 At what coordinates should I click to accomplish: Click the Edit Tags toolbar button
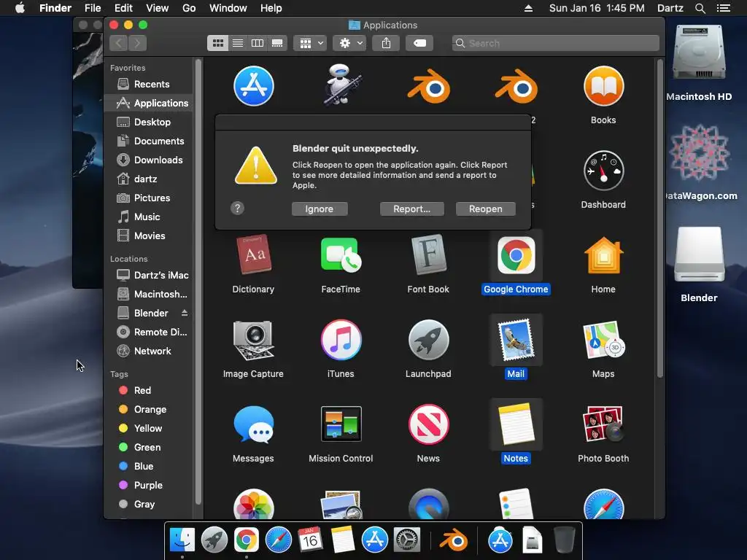(x=419, y=43)
